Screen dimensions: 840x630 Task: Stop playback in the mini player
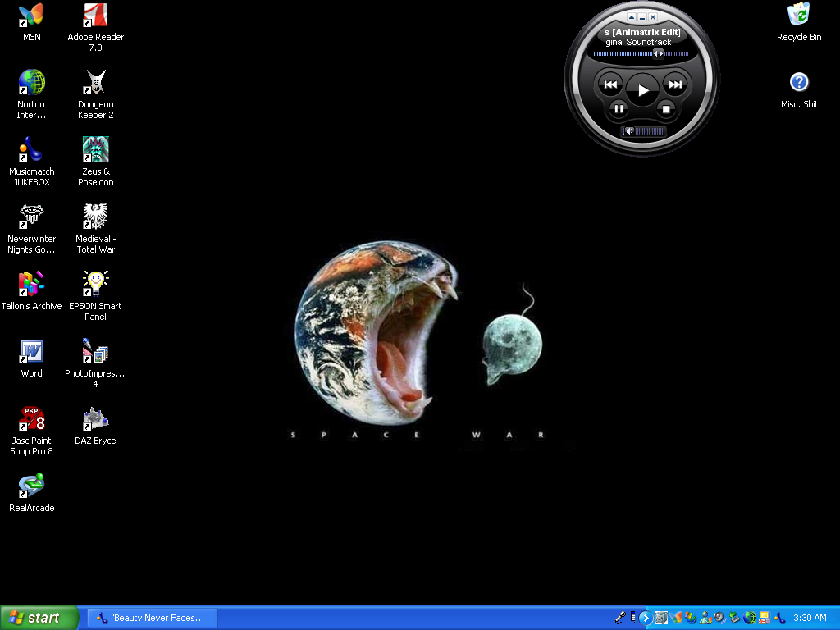(x=666, y=109)
